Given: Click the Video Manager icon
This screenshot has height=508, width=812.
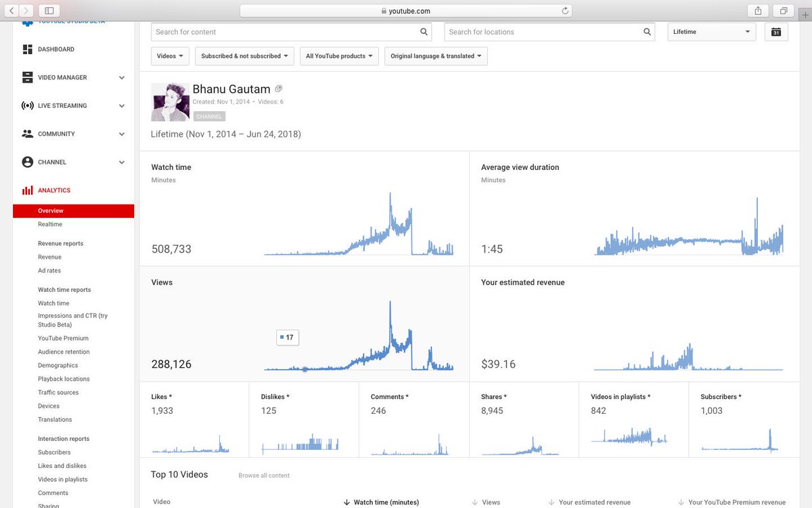Looking at the screenshot, I should click(27, 77).
